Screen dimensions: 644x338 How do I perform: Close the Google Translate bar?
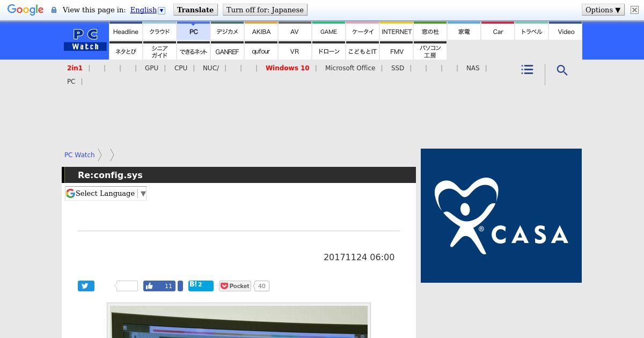coord(634,10)
